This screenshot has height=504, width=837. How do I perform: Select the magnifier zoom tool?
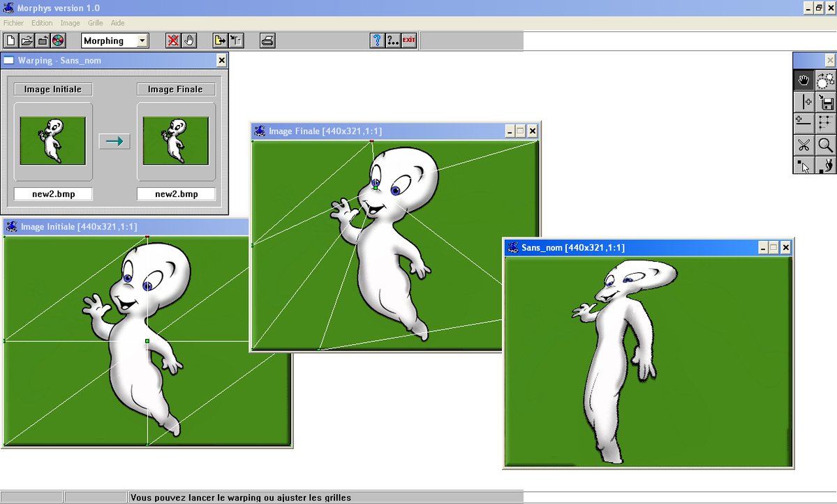click(825, 144)
